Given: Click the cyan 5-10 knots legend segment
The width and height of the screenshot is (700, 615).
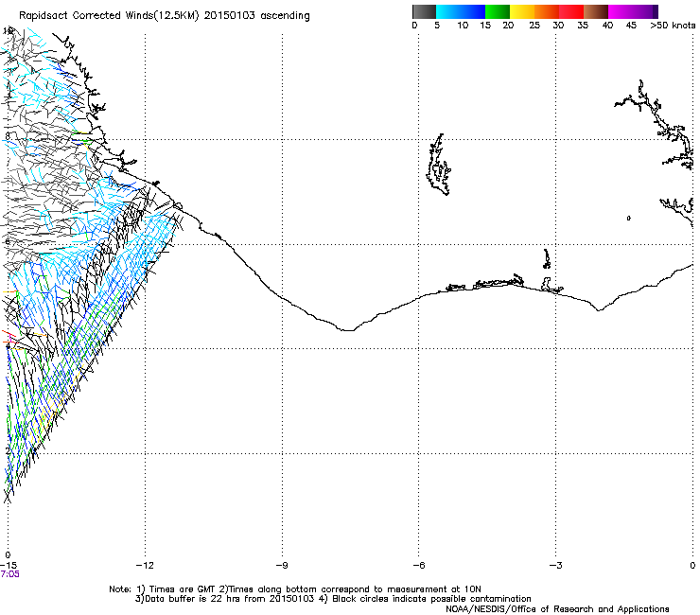Looking at the screenshot, I should click(447, 11).
